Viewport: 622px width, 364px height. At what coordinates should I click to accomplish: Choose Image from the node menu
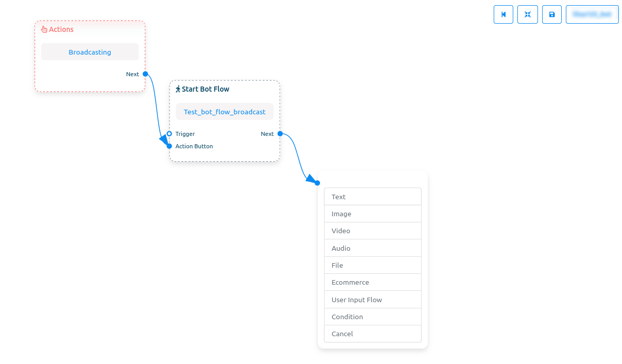(x=373, y=214)
